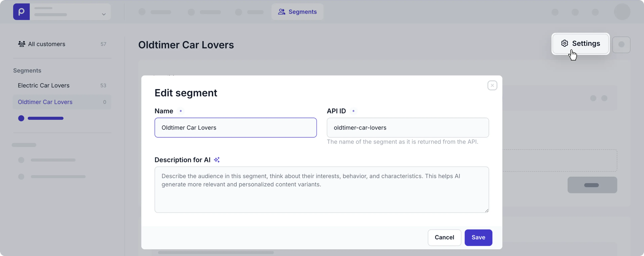Focus the API ID field showing oldtimer-car-lovers
Image resolution: width=644 pixels, height=256 pixels.
(x=408, y=128)
